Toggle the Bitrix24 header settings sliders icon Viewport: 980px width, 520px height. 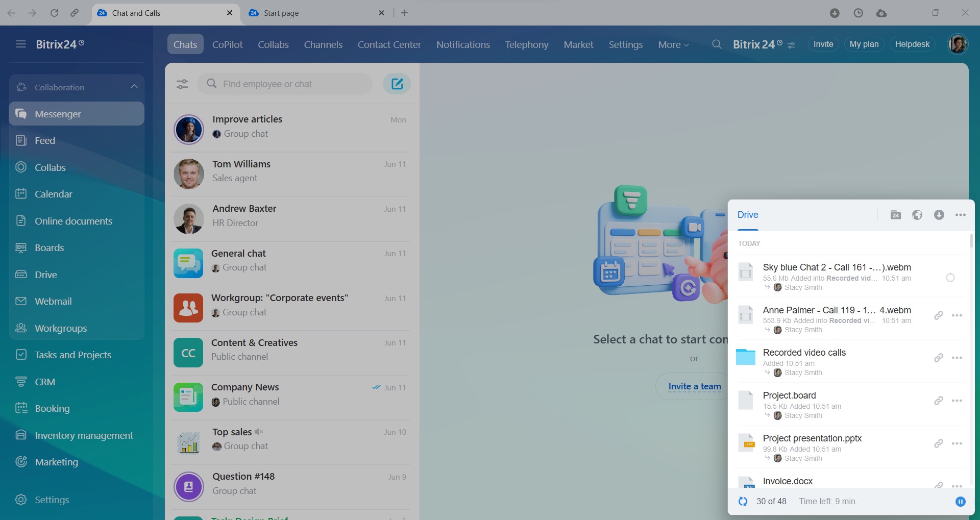(x=791, y=45)
